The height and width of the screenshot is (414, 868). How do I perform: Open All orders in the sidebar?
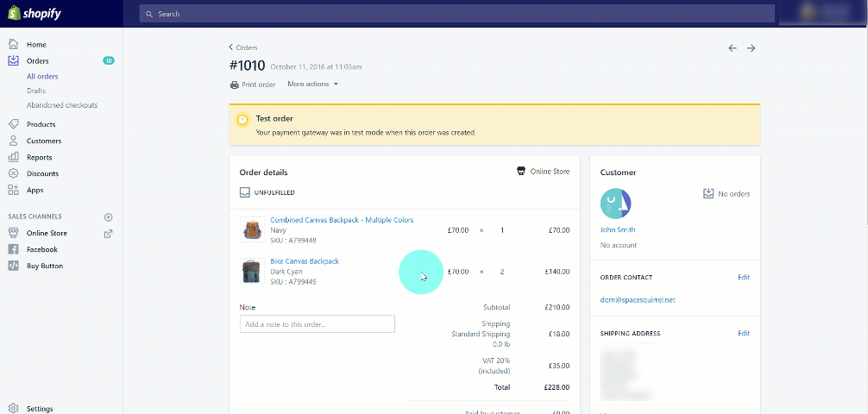point(42,77)
